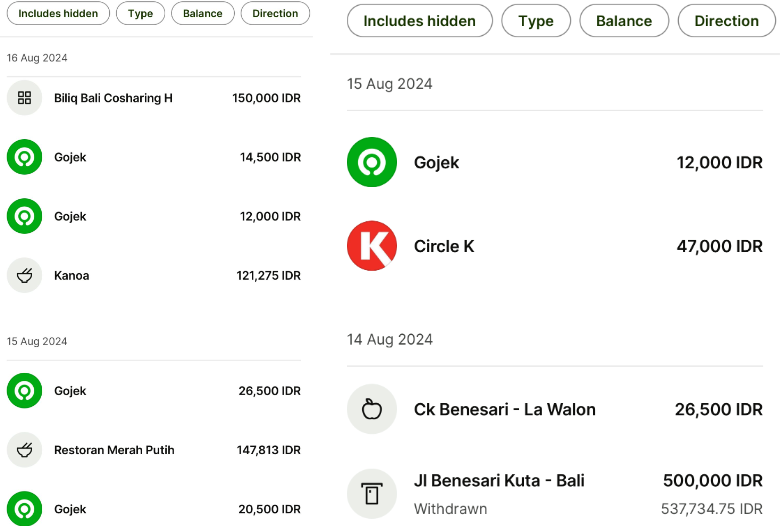Click the Ck Benesari apple icon
Viewport: 781px width, 526px height.
[x=372, y=409]
